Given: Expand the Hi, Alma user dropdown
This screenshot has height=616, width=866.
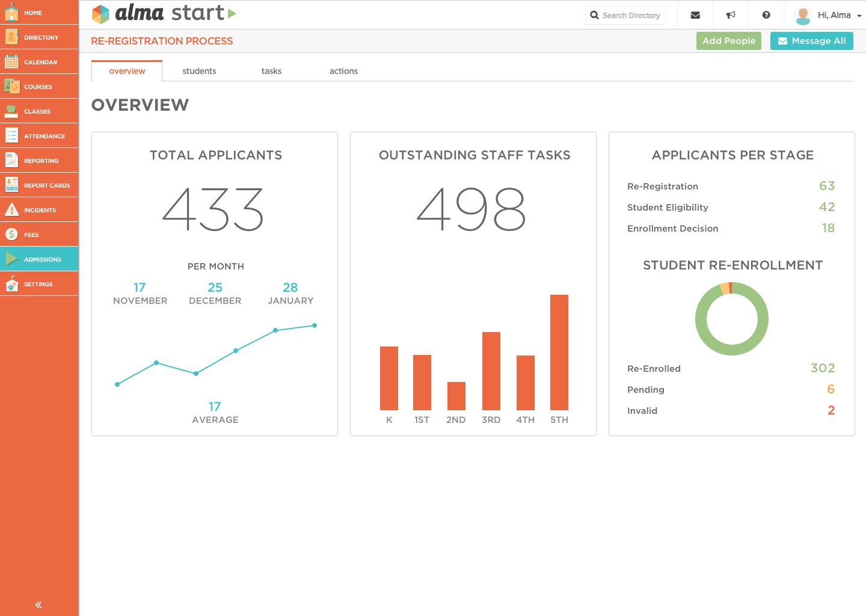Looking at the screenshot, I should (x=829, y=15).
